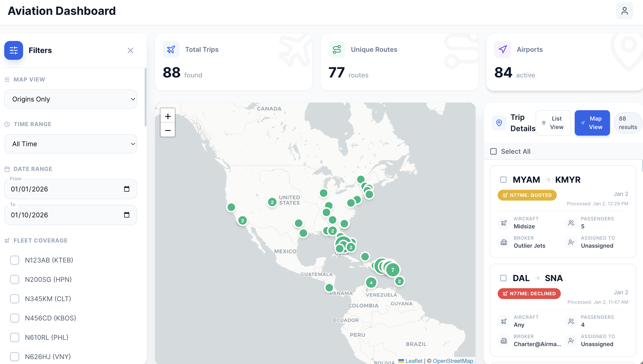The height and width of the screenshot is (364, 643).
Task: Click the Total Trips airplane icon
Action: coord(171,49)
